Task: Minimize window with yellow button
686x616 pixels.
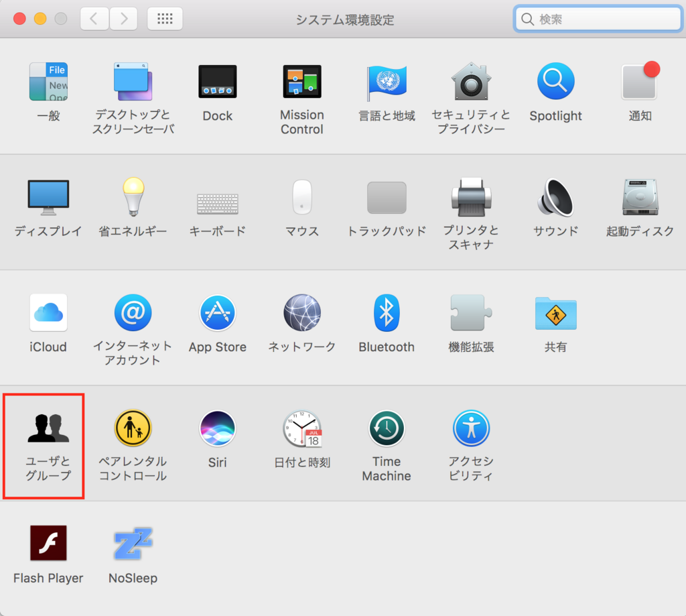Action: click(40, 19)
